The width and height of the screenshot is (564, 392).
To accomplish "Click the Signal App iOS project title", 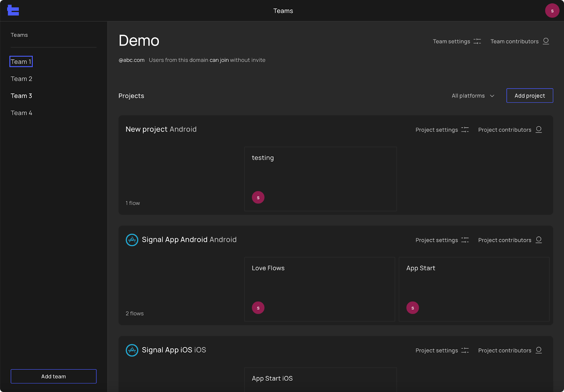I will (x=174, y=350).
